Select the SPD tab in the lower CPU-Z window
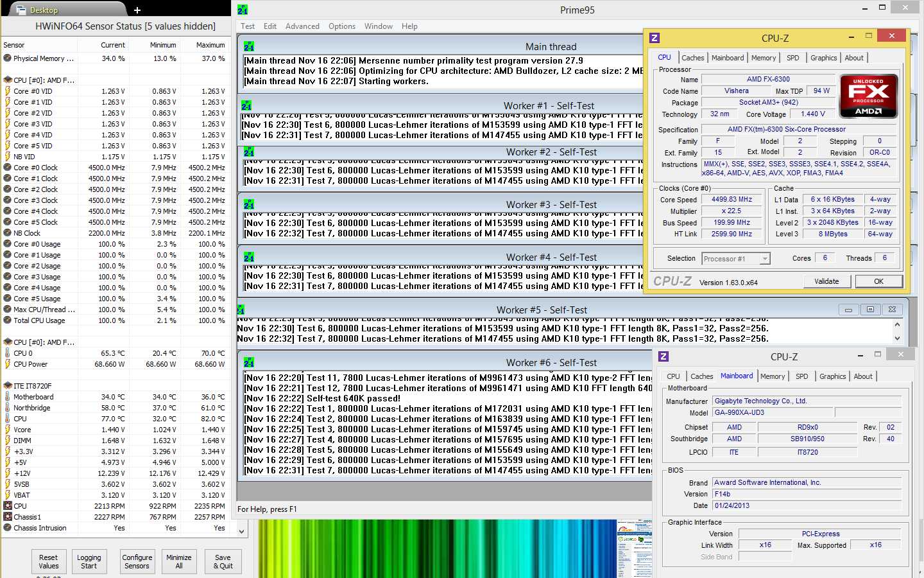The image size is (924, 578). coord(802,376)
